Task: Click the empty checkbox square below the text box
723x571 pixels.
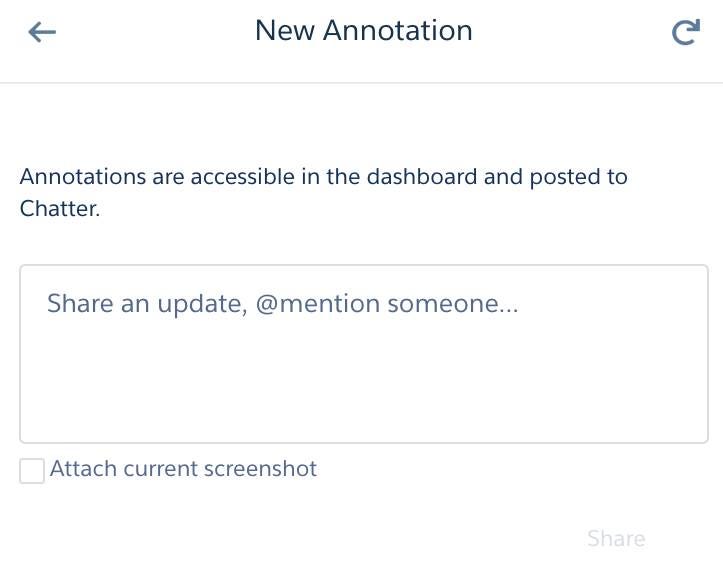Action: point(32,470)
